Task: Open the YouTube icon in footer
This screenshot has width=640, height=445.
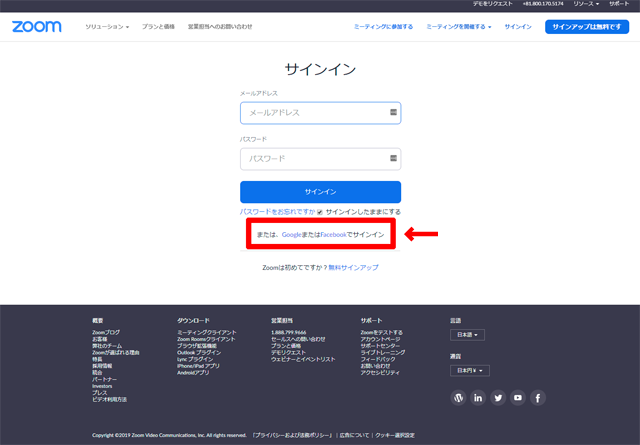Action: [x=518, y=398]
